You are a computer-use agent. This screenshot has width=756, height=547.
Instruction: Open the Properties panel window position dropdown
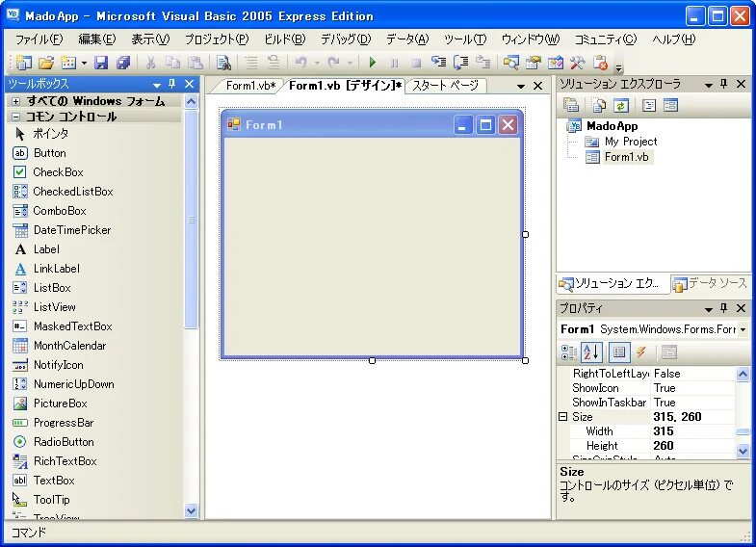click(708, 309)
